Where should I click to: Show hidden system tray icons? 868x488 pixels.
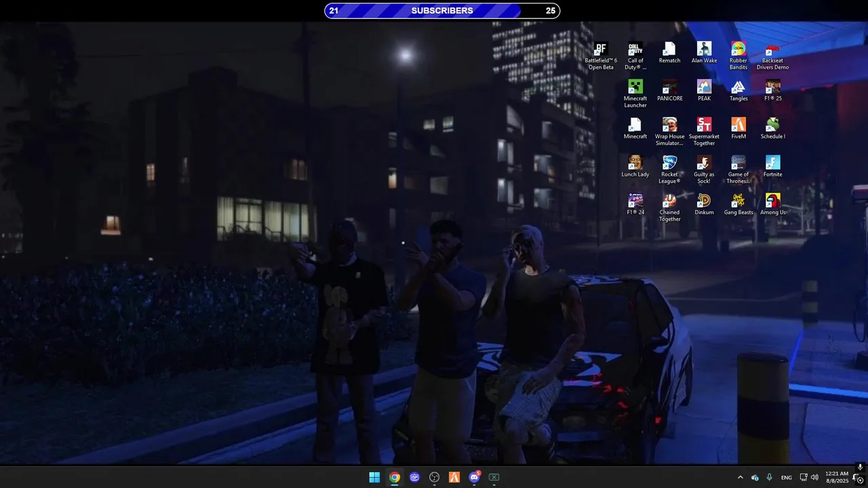coord(740,477)
